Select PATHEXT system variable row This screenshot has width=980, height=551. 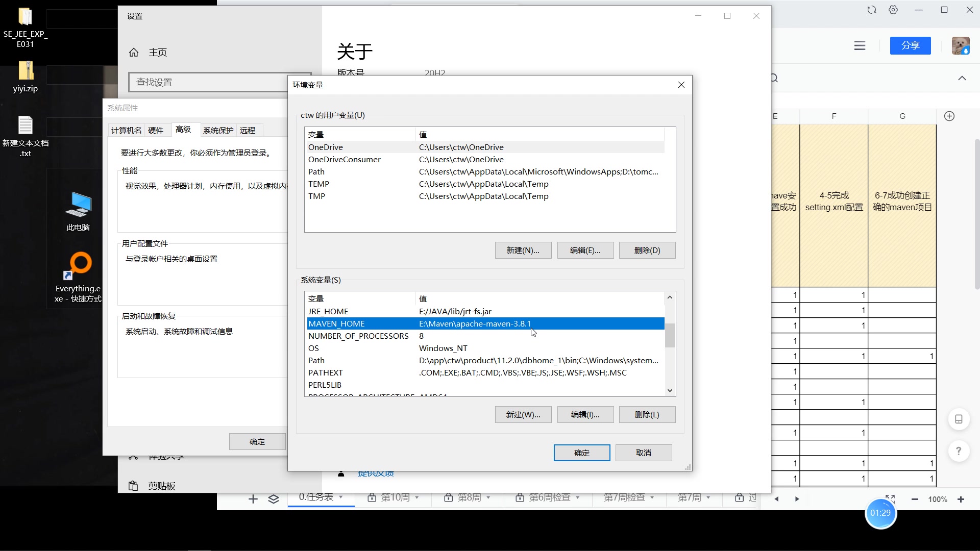point(485,372)
